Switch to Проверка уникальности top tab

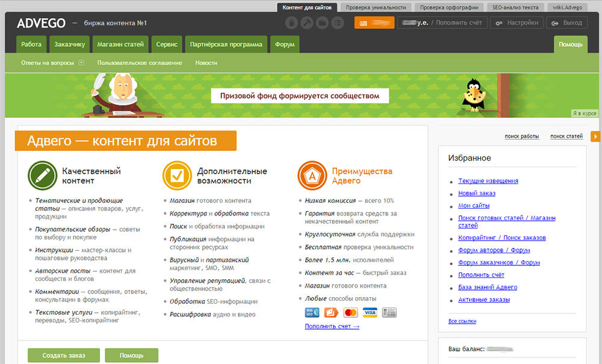pos(376,7)
